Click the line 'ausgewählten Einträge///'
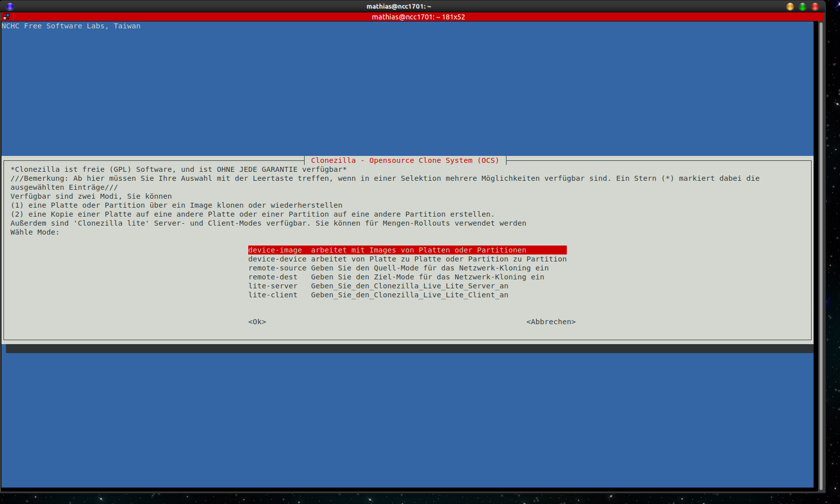Viewport: 840px width, 504px height. click(64, 187)
